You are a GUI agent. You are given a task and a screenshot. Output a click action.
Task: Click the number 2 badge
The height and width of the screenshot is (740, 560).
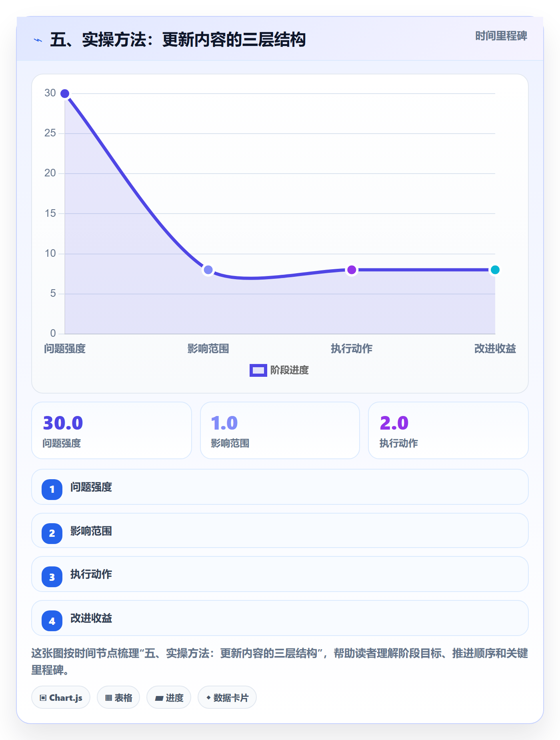pyautogui.click(x=52, y=533)
